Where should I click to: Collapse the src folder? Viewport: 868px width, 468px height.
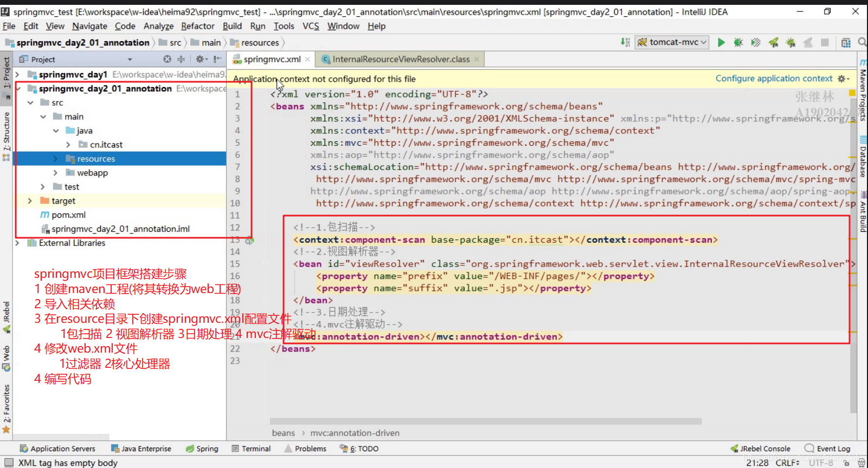30,102
